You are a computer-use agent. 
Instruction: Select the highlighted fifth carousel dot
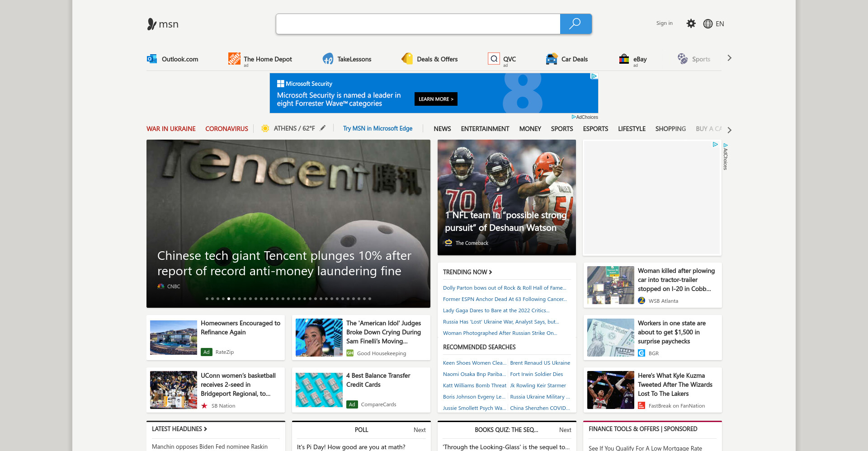coord(229,299)
